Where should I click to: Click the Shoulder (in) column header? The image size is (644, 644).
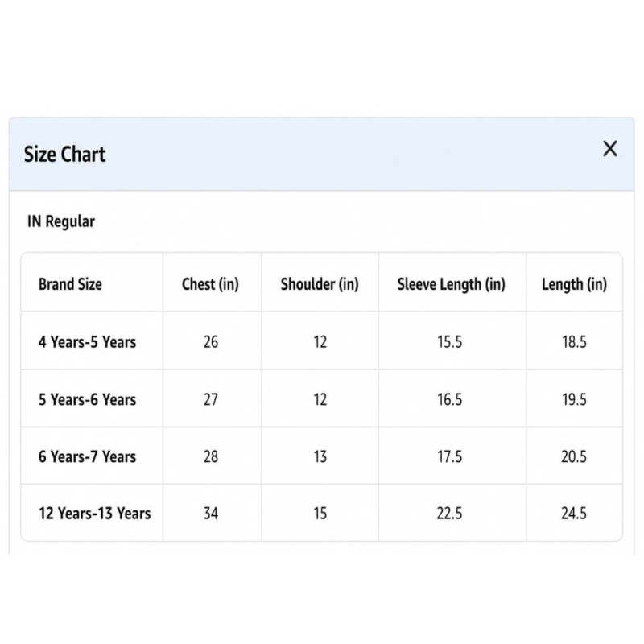tap(320, 284)
